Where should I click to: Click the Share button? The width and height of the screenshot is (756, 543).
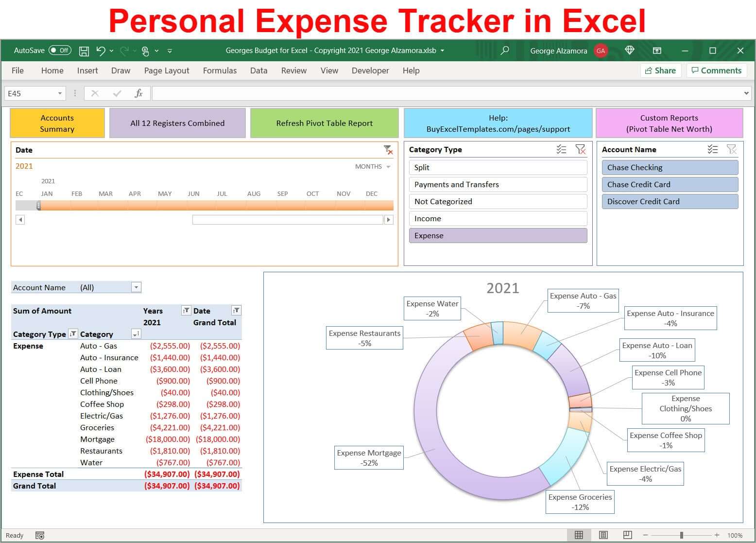661,70
